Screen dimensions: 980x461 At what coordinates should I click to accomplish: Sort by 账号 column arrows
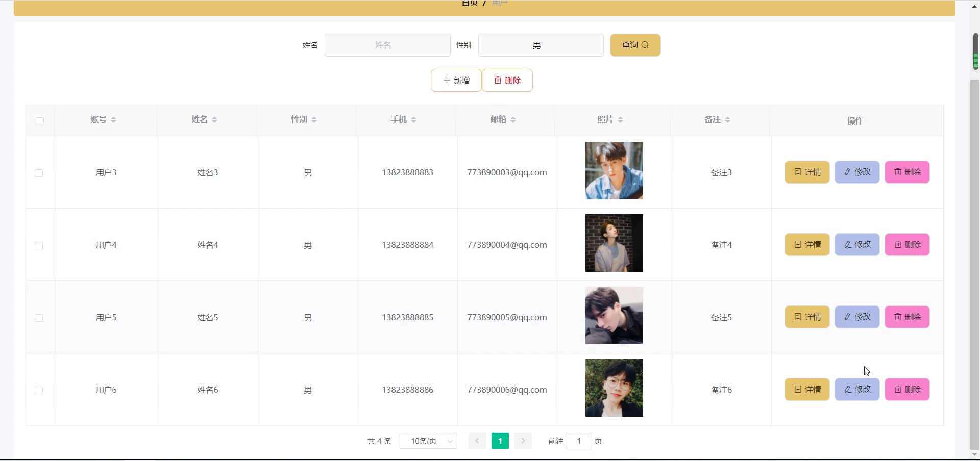click(x=113, y=120)
